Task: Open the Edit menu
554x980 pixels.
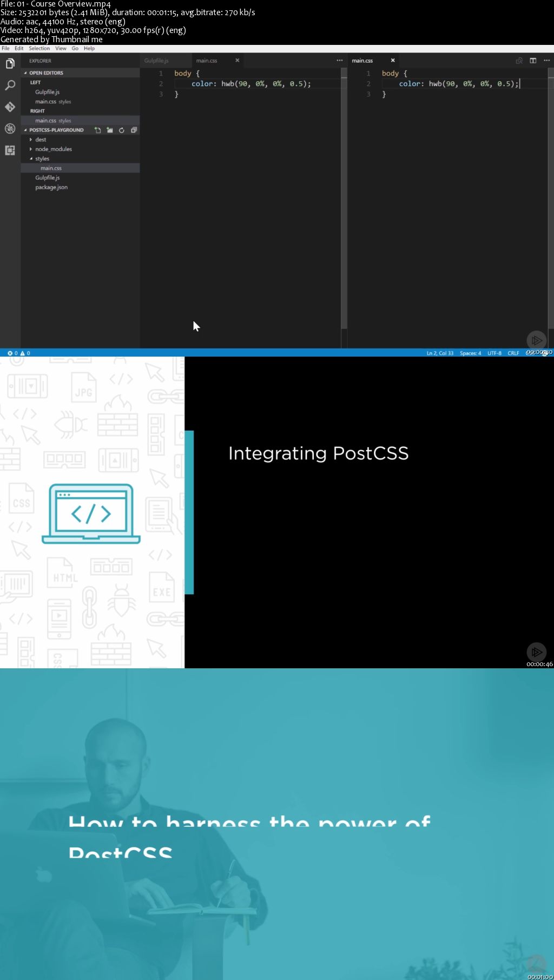Action: tap(19, 49)
